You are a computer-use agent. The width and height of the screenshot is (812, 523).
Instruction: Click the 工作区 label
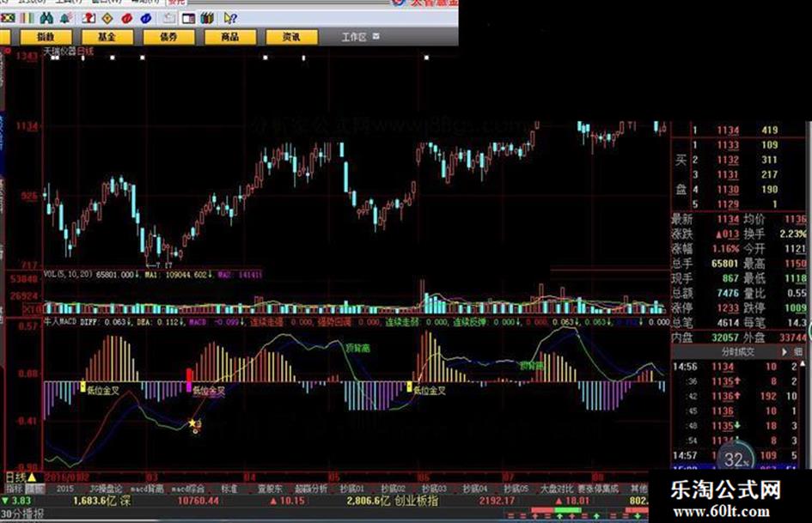pos(354,37)
